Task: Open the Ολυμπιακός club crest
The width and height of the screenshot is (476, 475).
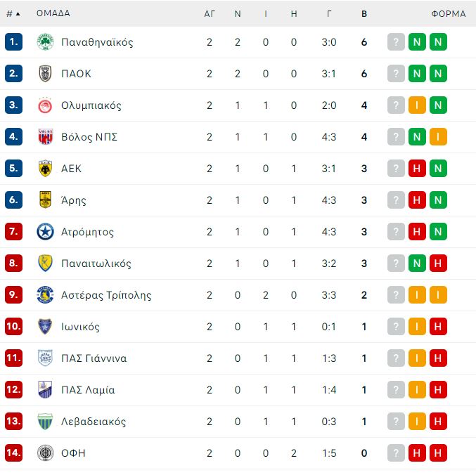Action: 45,105
